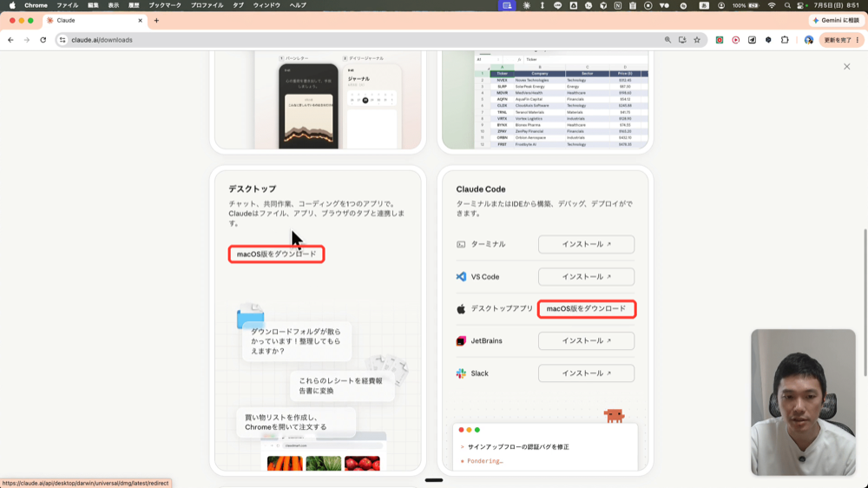Open Spotlight search in menu bar
Image resolution: width=868 pixels, height=488 pixels.
click(787, 5)
